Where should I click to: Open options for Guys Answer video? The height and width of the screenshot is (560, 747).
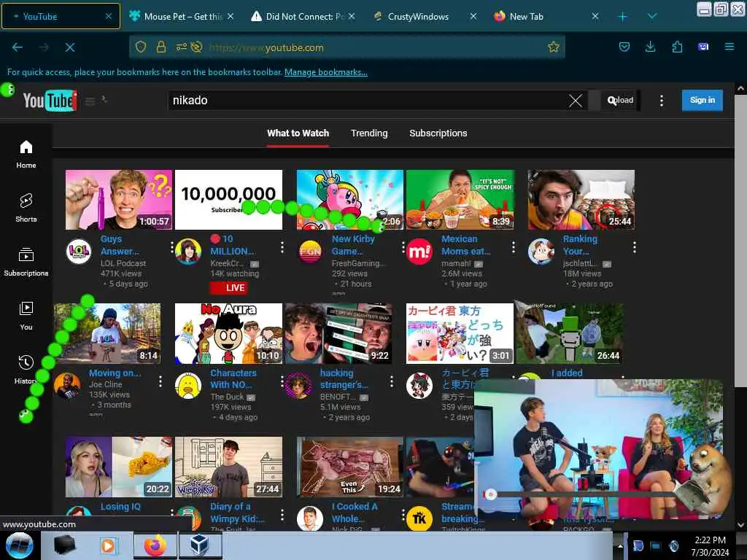[172, 246]
